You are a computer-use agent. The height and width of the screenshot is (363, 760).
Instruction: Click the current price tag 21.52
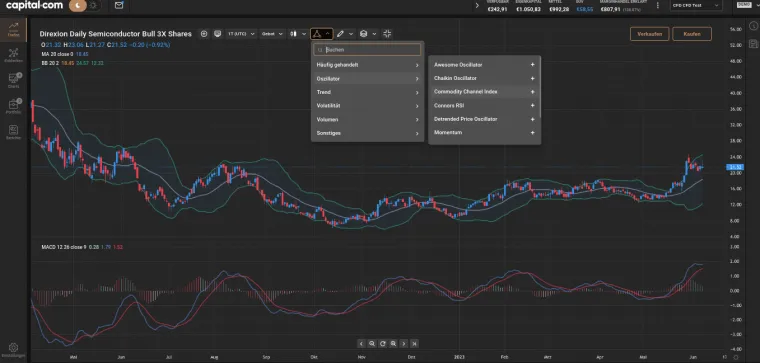pyautogui.click(x=735, y=167)
